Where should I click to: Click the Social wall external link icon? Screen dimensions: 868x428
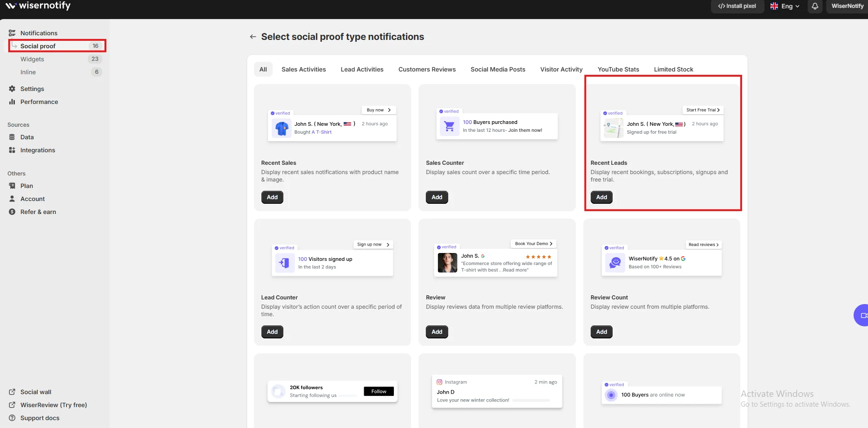tap(12, 392)
